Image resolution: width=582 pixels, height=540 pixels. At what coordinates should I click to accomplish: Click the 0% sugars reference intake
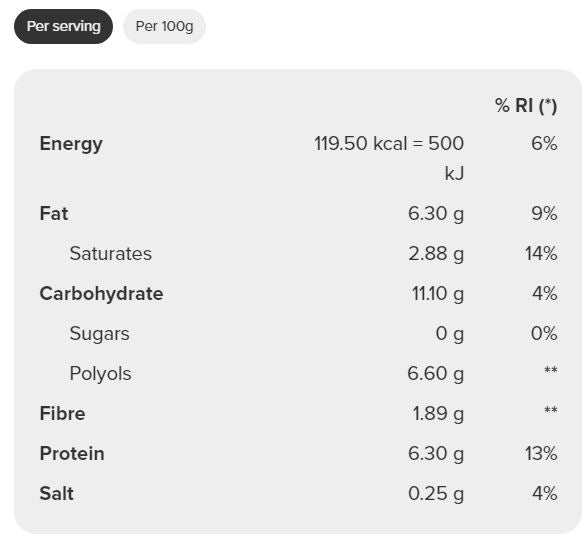(544, 333)
